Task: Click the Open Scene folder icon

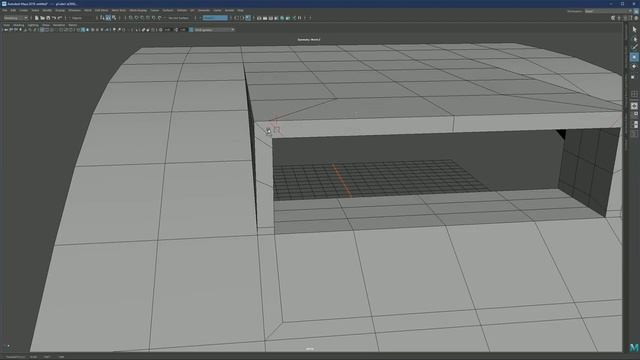Action: pos(42,18)
